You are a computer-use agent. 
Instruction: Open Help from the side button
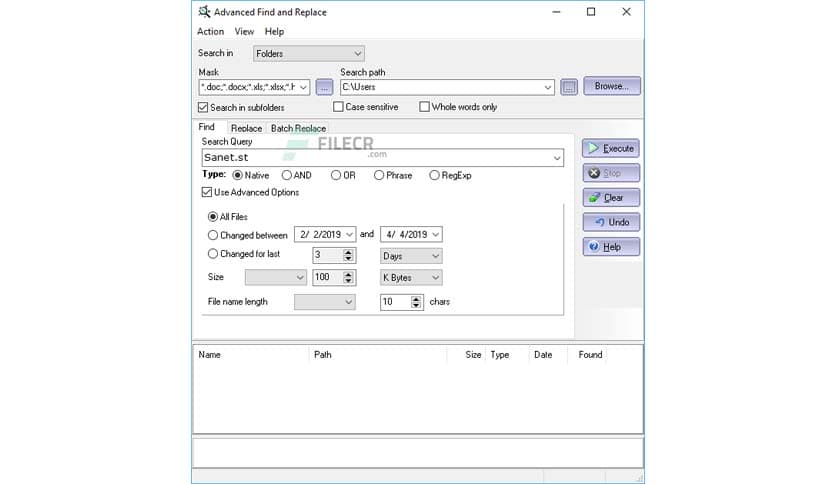(x=611, y=247)
